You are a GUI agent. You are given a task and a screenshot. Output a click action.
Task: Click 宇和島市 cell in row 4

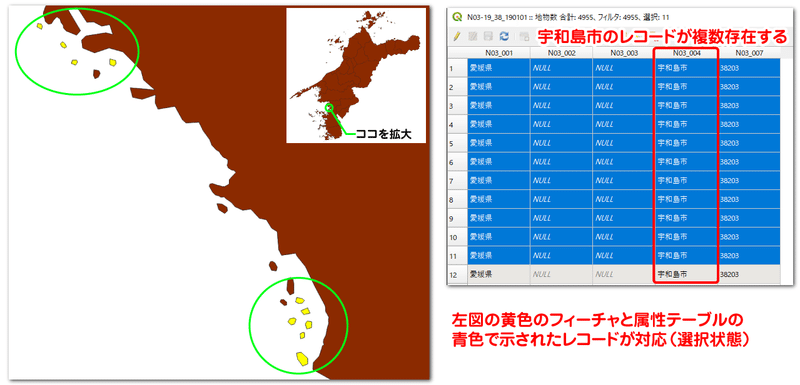coord(686,124)
